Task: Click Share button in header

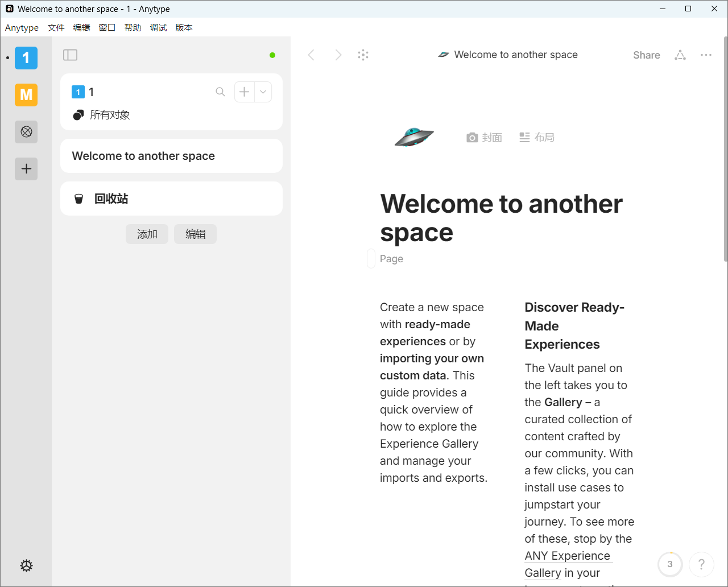Action: (647, 55)
